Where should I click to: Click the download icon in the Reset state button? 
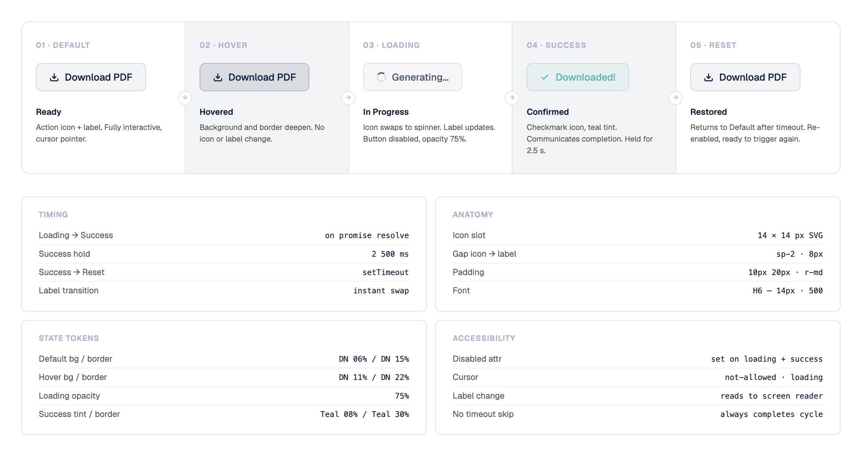[709, 77]
